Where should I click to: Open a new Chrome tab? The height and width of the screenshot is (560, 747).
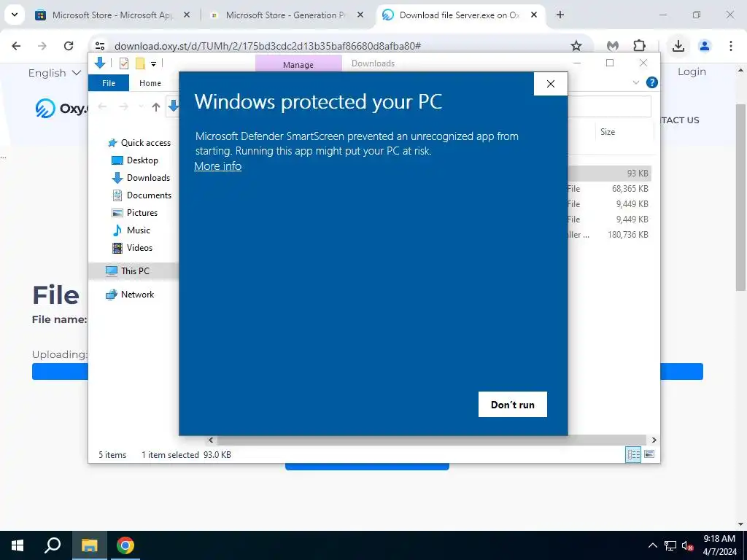click(560, 15)
